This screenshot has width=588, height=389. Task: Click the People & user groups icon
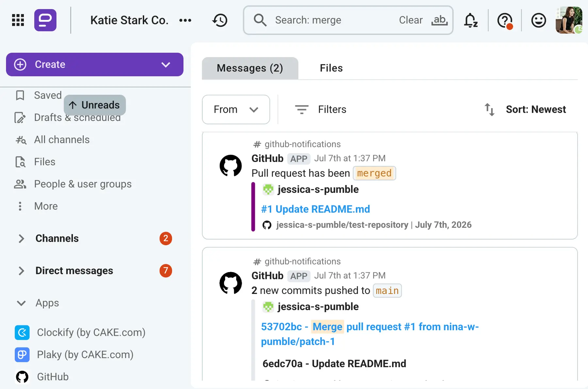(x=20, y=184)
